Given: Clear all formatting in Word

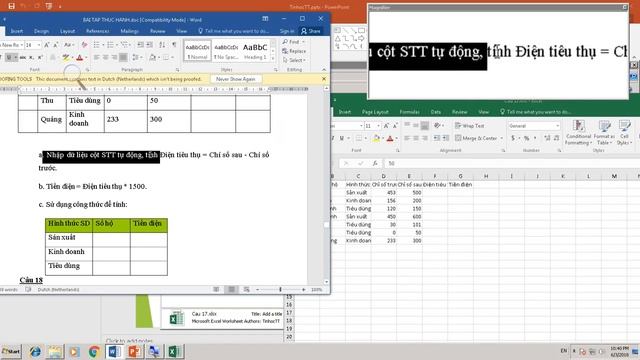Looking at the screenshot, I should click(84, 45).
